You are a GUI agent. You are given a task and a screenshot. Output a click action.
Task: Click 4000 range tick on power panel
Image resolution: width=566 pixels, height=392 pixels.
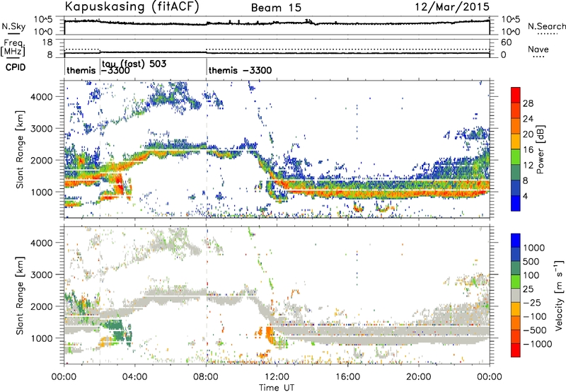[41, 97]
